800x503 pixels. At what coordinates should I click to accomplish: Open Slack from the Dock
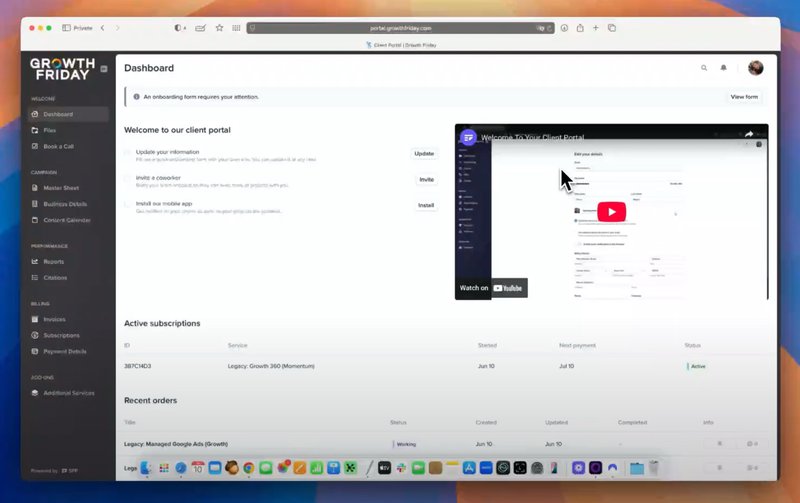tap(401, 468)
